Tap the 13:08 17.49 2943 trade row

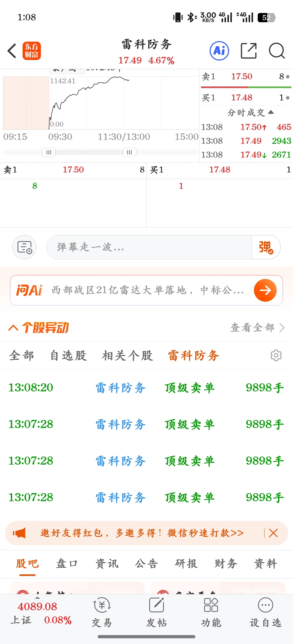[x=246, y=141]
